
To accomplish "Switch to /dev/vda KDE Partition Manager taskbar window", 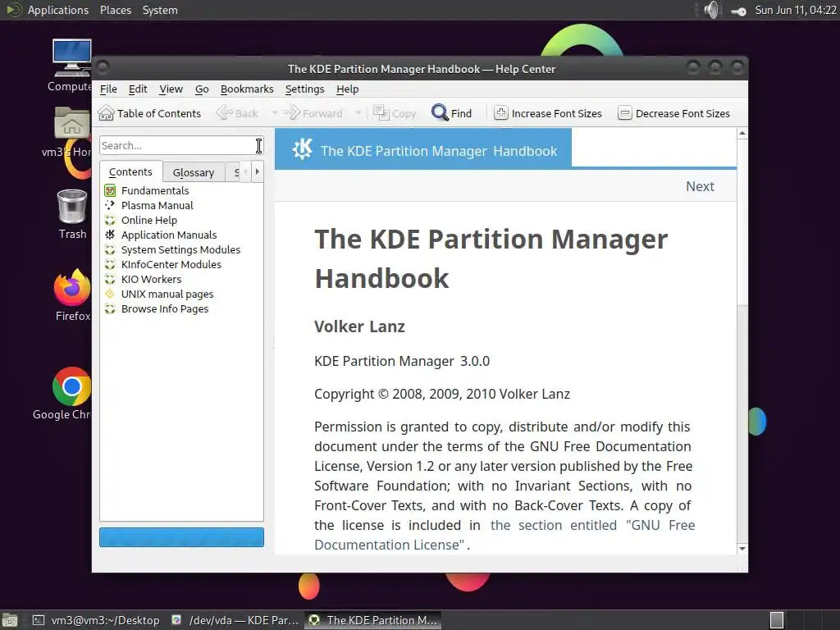I will 235,620.
